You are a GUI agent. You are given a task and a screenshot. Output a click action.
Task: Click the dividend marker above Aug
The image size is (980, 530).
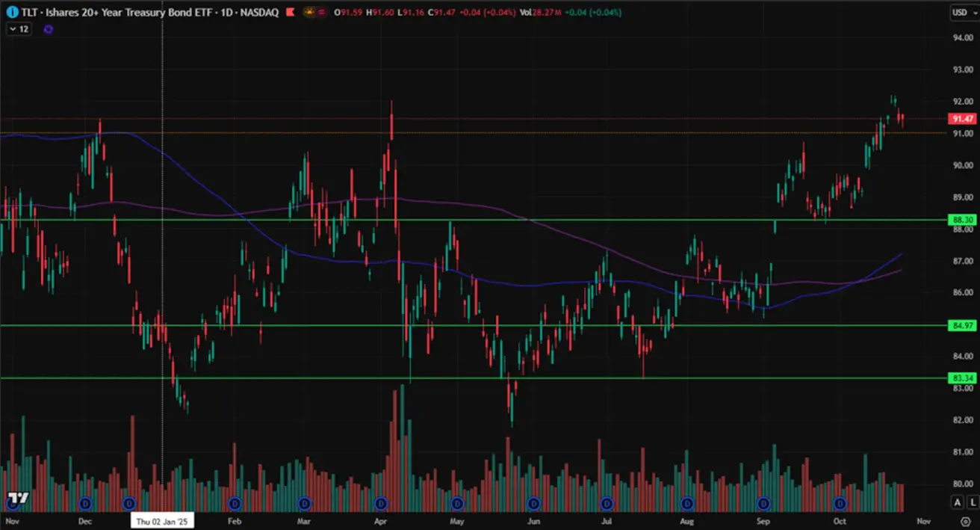click(x=687, y=503)
